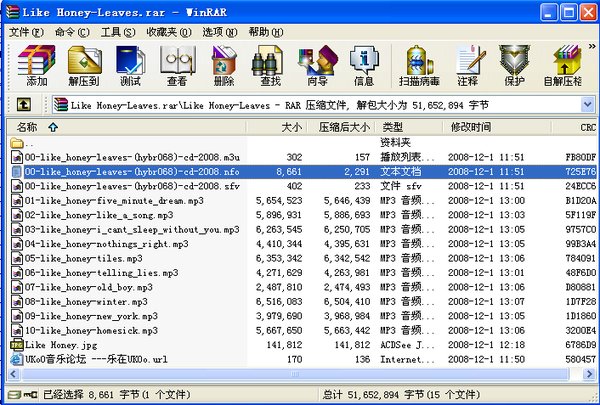Screen dimensions: 600x405
Task: Click icon of 05-like_honey-tiles.mp3
Action: click(x=17, y=258)
